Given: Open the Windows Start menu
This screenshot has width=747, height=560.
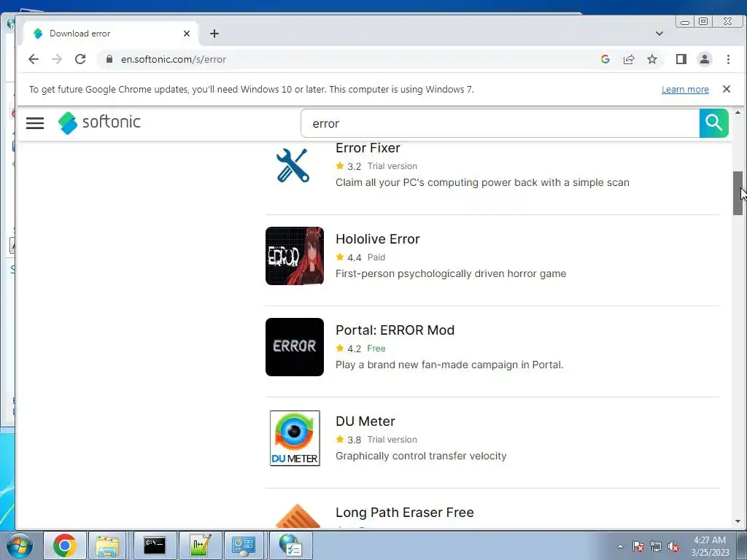Looking at the screenshot, I should [18, 545].
